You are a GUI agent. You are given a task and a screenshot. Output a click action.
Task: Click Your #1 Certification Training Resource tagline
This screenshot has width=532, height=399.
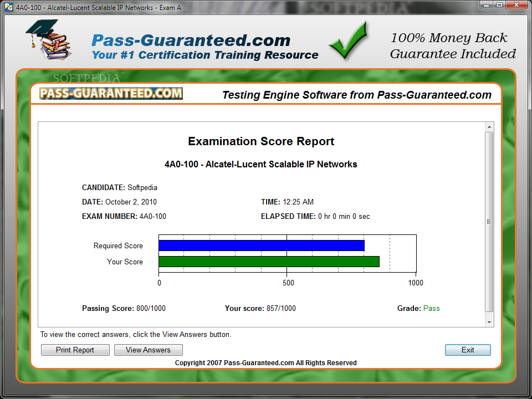coord(205,55)
